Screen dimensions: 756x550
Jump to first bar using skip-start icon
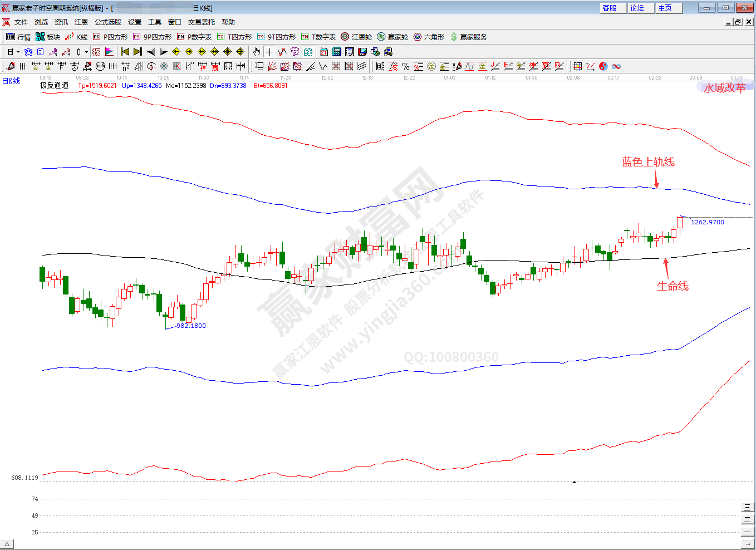click(125, 52)
